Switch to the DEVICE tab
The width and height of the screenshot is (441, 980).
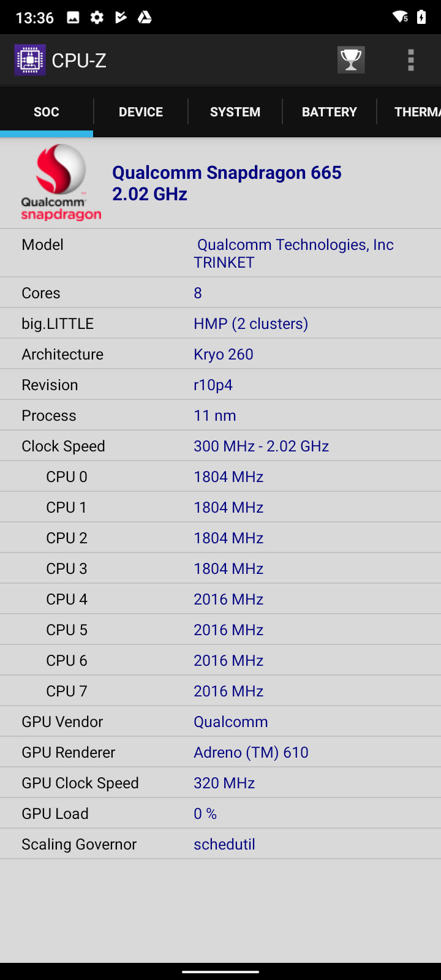141,112
